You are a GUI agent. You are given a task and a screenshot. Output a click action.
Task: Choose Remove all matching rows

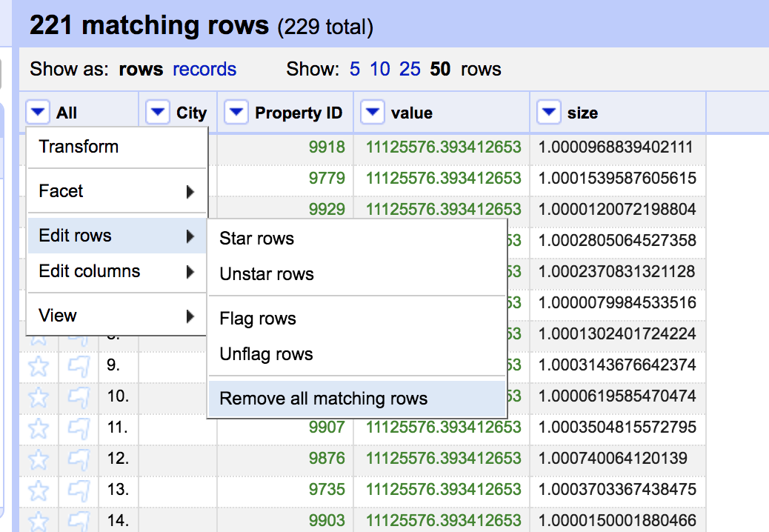[x=357, y=398]
